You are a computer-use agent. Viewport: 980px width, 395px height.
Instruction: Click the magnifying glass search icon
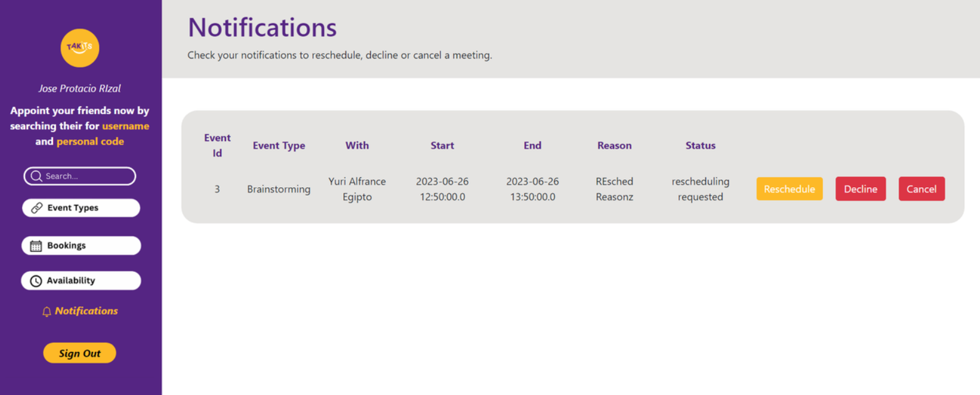click(36, 176)
